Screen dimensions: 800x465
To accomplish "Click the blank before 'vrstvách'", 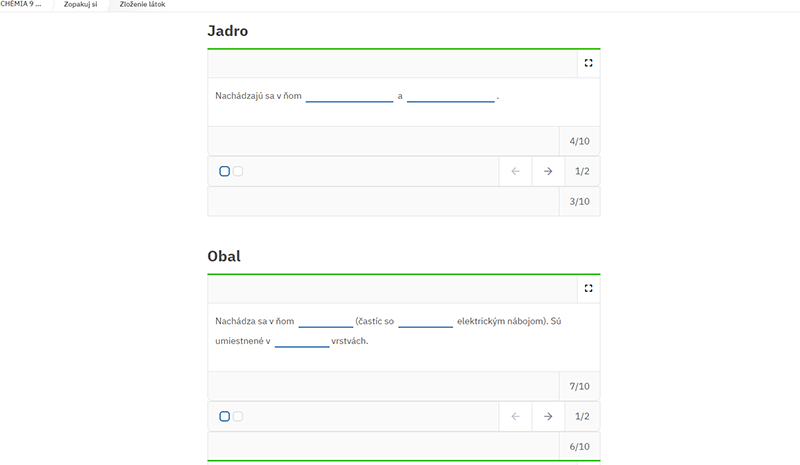I will coord(302,341).
